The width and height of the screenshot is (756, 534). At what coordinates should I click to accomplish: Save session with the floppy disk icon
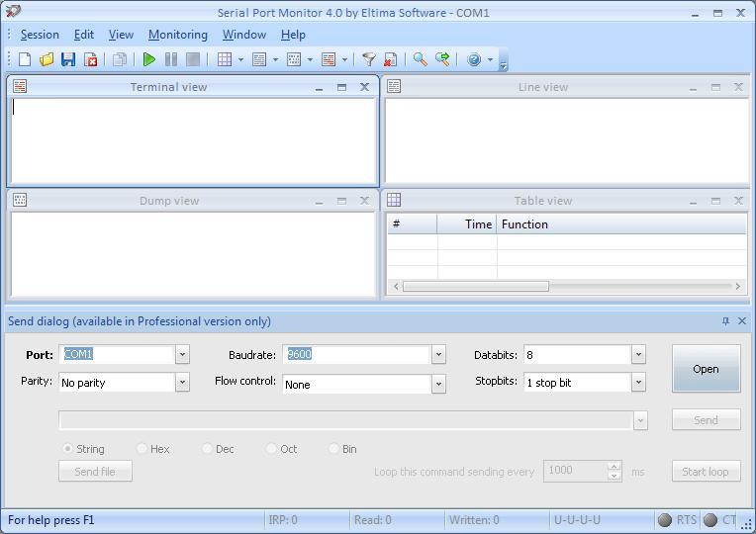[x=68, y=59]
